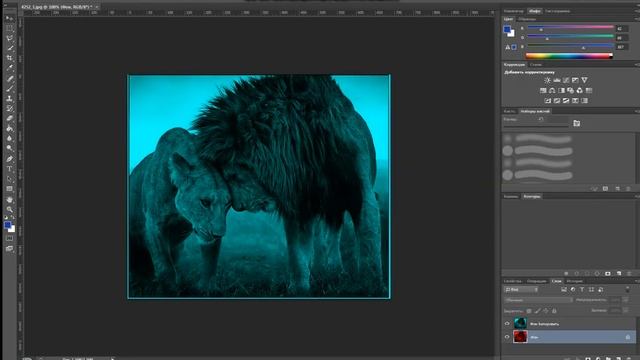The width and height of the screenshot is (640, 360).
Task: Select the Zoom tool
Action: (9, 209)
